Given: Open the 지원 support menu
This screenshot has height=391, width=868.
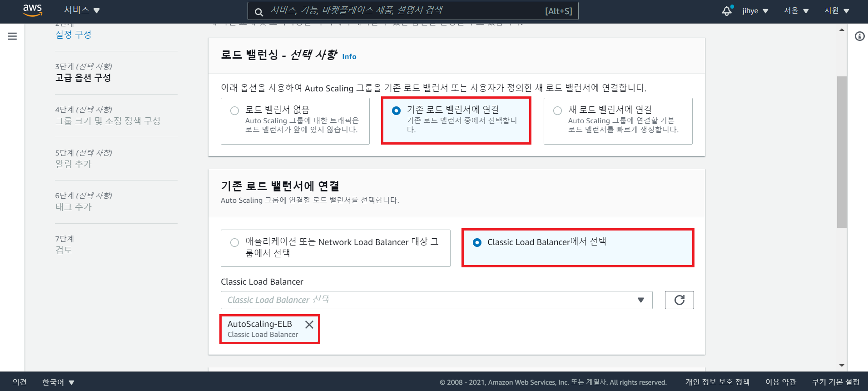Looking at the screenshot, I should [837, 10].
